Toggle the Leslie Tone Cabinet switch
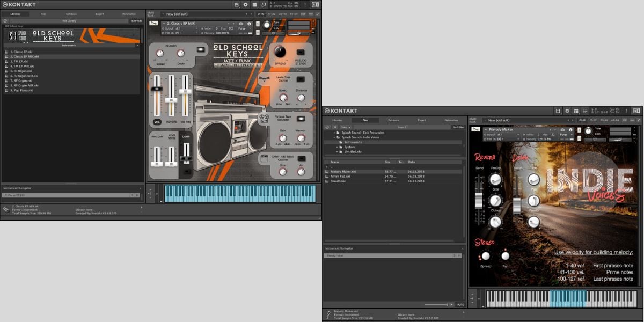The image size is (644, 322). tap(300, 79)
